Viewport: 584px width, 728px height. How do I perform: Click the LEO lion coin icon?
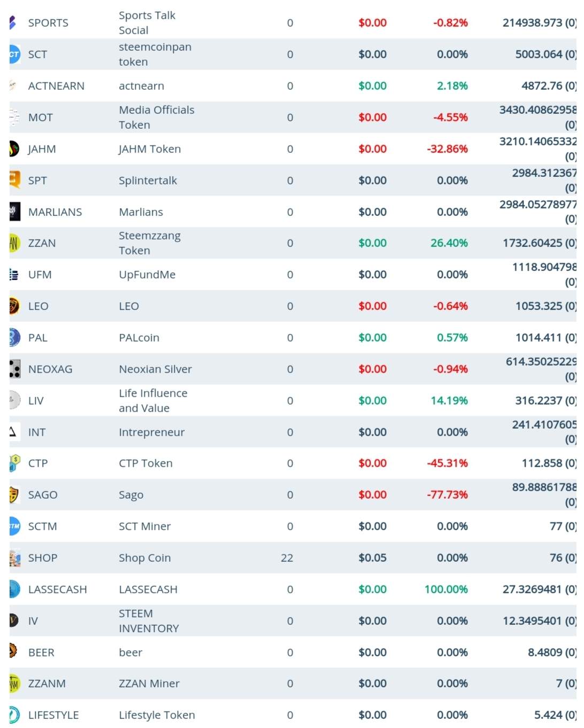[14, 306]
